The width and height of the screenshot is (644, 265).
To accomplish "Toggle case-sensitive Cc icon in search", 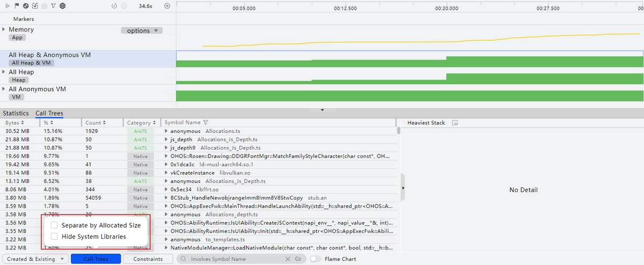I will pyautogui.click(x=298, y=259).
